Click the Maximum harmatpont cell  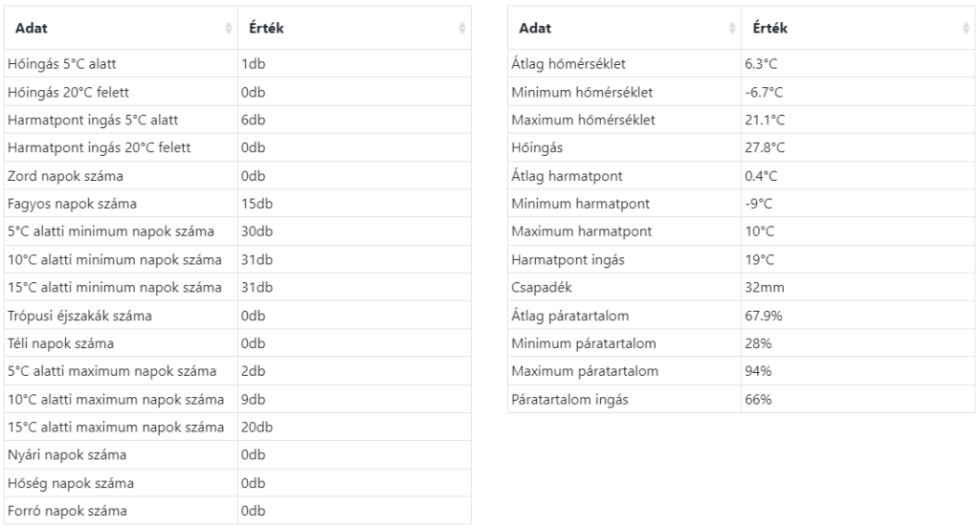(x=582, y=231)
